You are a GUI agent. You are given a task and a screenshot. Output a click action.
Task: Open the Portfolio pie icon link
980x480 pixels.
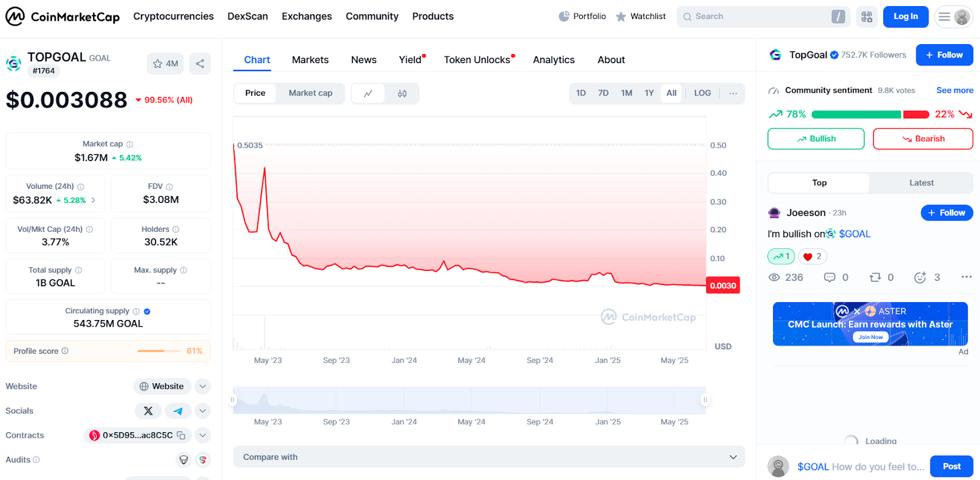coord(582,17)
